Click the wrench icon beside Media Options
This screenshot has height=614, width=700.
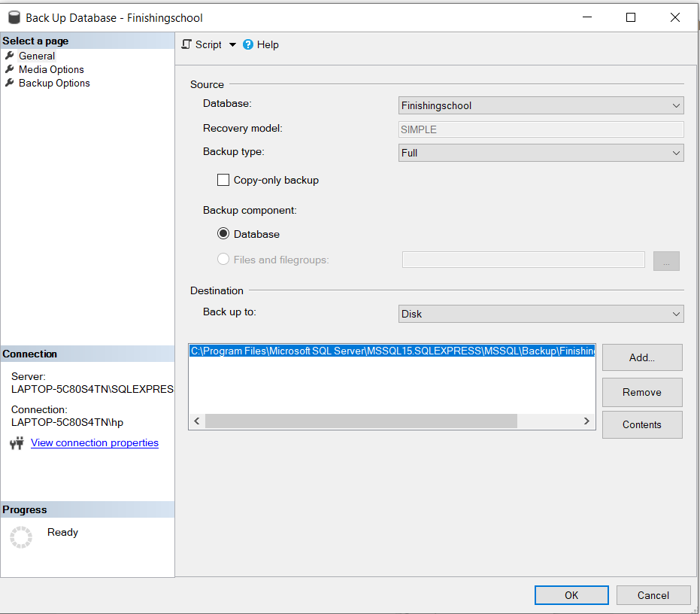point(9,69)
